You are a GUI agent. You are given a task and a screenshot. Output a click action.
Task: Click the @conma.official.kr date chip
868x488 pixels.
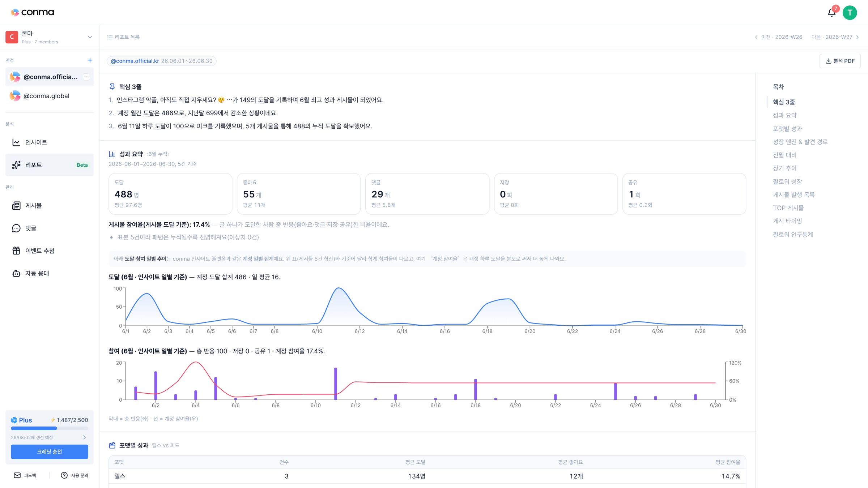point(161,61)
